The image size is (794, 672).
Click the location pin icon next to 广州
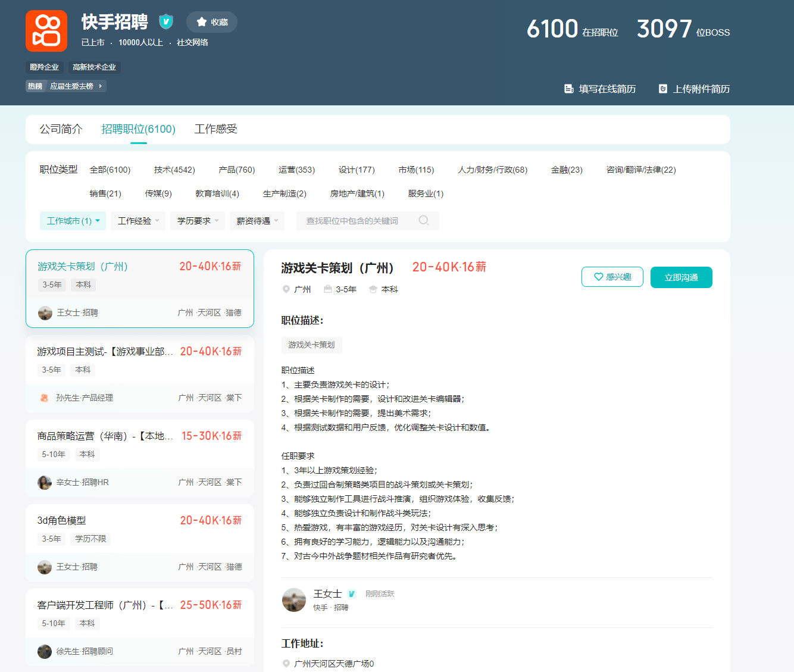tap(286, 289)
